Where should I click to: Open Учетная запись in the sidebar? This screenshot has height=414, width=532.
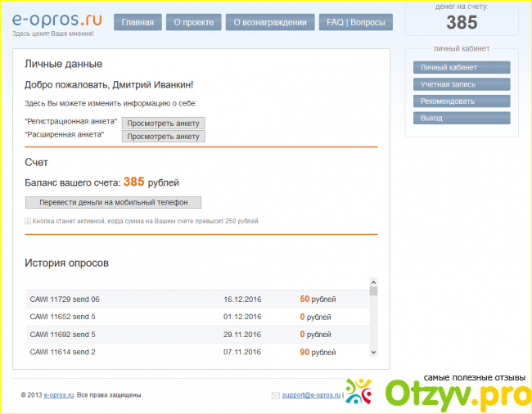[462, 84]
